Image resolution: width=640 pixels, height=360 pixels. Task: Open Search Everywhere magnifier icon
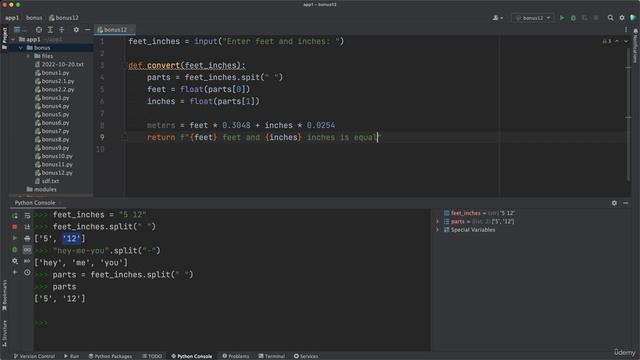[611, 18]
